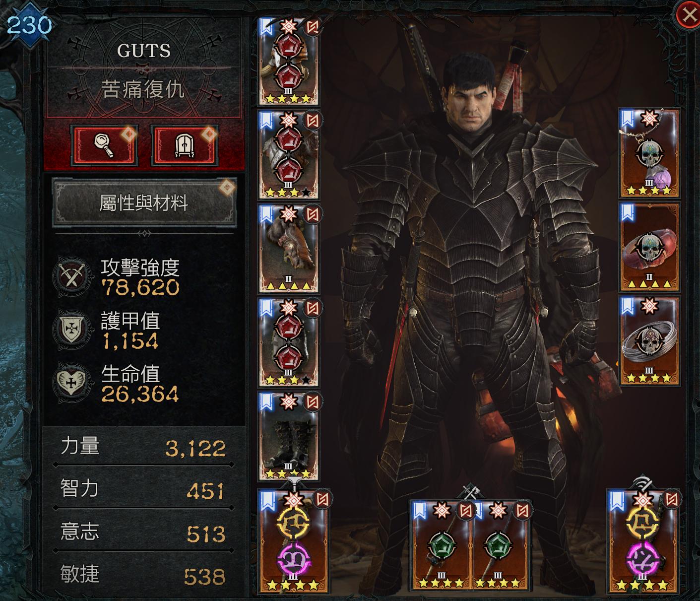Click the 力量 strength stat row
Screen dimensions: 700x601
coord(143,447)
